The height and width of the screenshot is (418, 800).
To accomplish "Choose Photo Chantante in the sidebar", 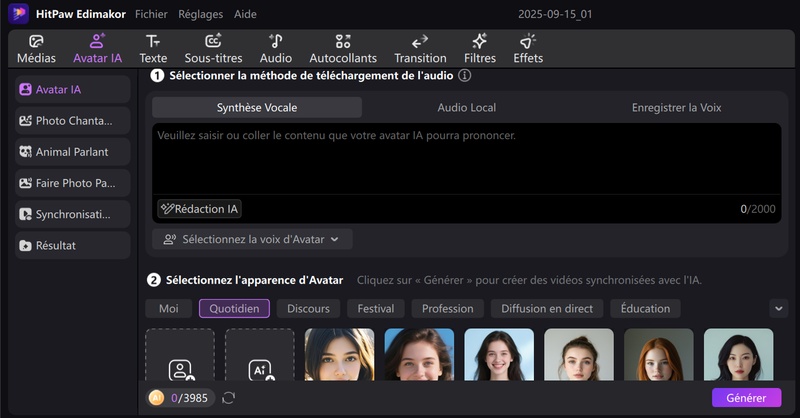I will click(x=72, y=121).
